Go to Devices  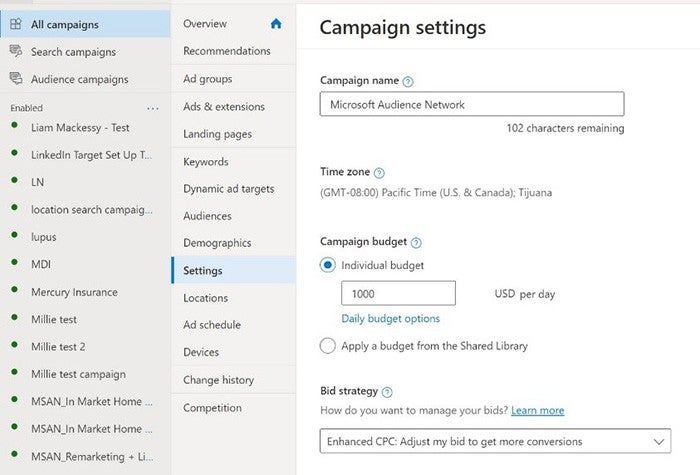pyautogui.click(x=201, y=352)
